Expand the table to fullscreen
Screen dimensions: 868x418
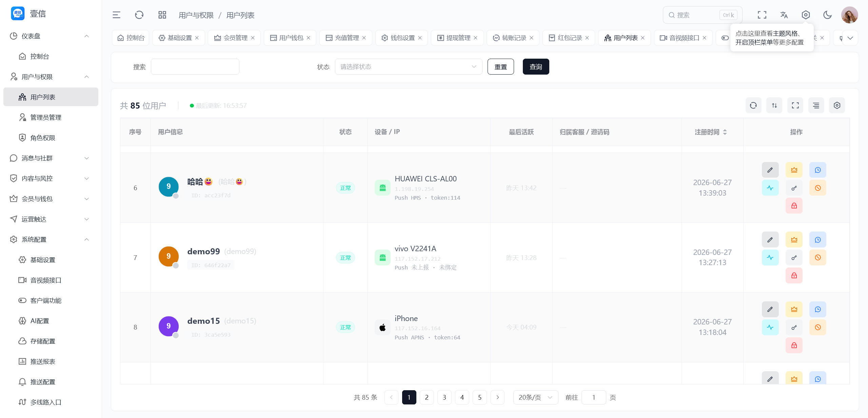(795, 105)
